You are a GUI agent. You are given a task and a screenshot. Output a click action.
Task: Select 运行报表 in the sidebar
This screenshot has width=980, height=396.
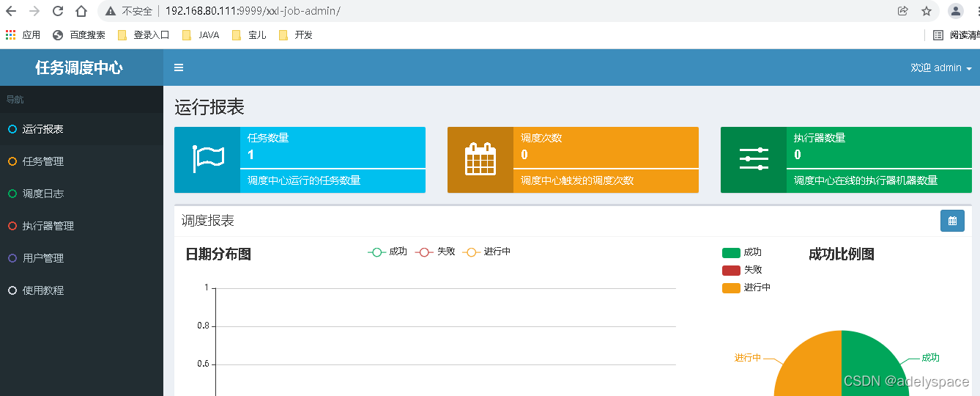coord(81,129)
